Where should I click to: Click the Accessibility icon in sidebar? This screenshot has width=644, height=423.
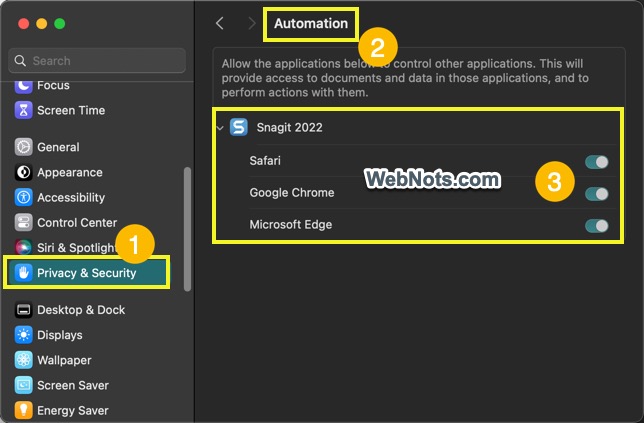(23, 197)
